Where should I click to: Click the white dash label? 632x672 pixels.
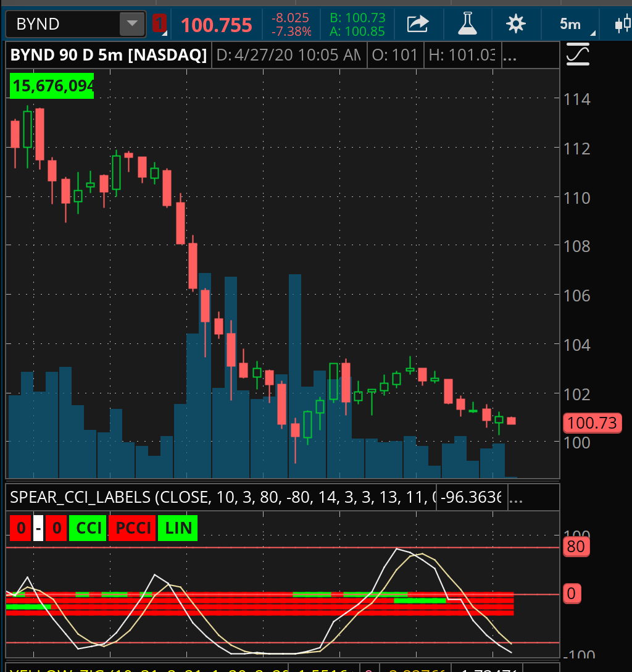(x=38, y=528)
